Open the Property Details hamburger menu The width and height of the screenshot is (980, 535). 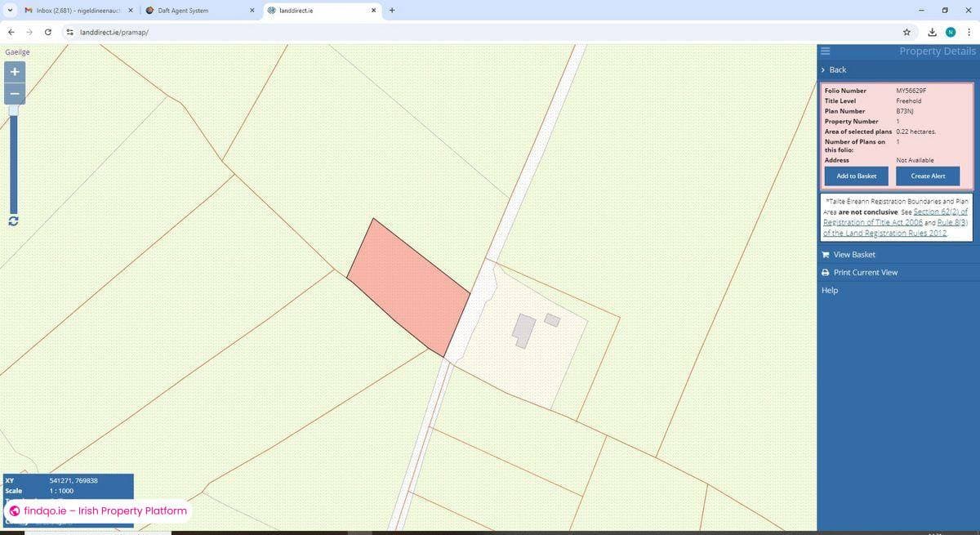tap(825, 50)
